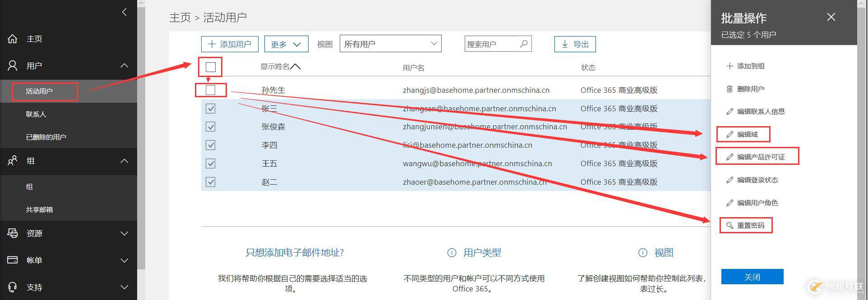Select username zhangjunsen@basehome.partner.onmschina.cn

click(x=485, y=127)
